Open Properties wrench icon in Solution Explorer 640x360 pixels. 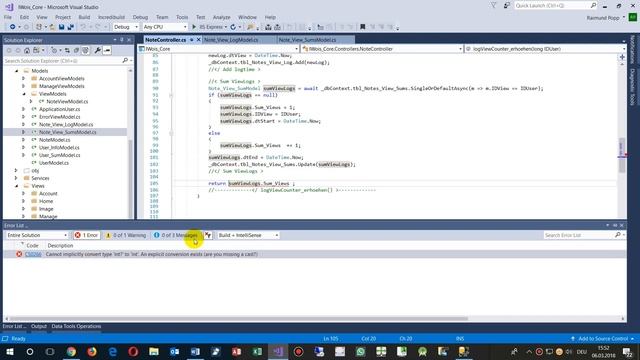(98, 50)
